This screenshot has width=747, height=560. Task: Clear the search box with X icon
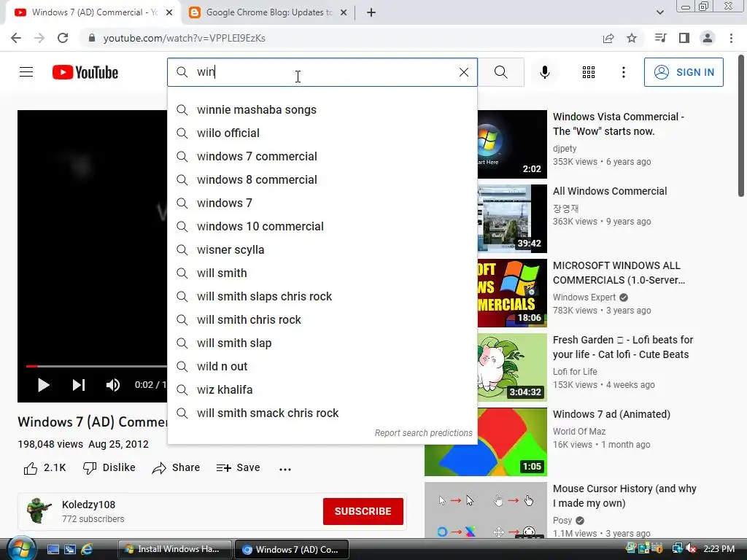point(463,72)
